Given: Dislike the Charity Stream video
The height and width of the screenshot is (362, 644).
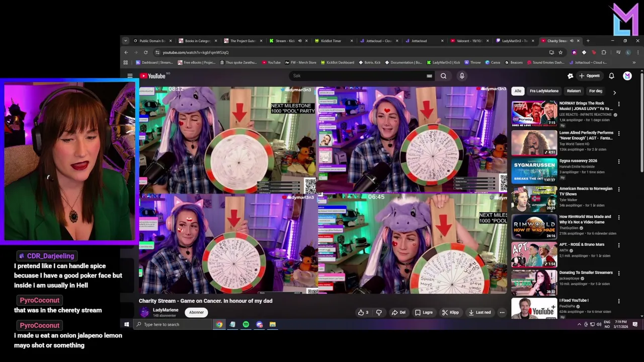Looking at the screenshot, I should pyautogui.click(x=378, y=312).
